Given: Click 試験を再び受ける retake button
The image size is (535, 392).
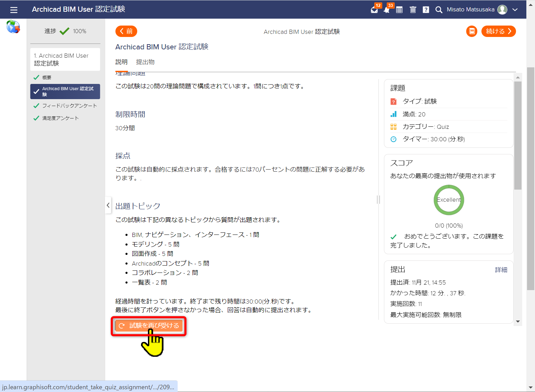Looking at the screenshot, I should (149, 326).
